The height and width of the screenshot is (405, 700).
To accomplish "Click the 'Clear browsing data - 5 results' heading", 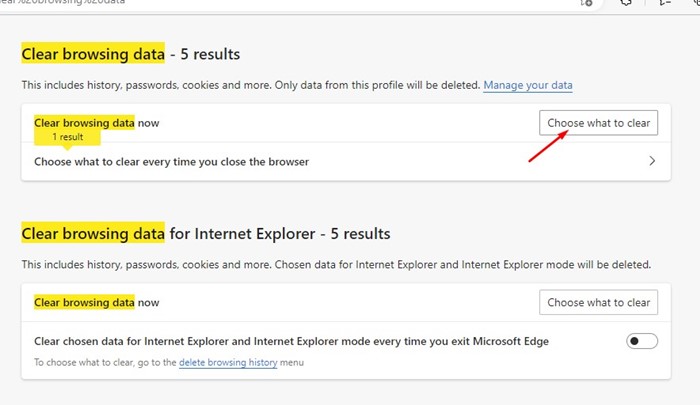I will pyautogui.click(x=130, y=53).
